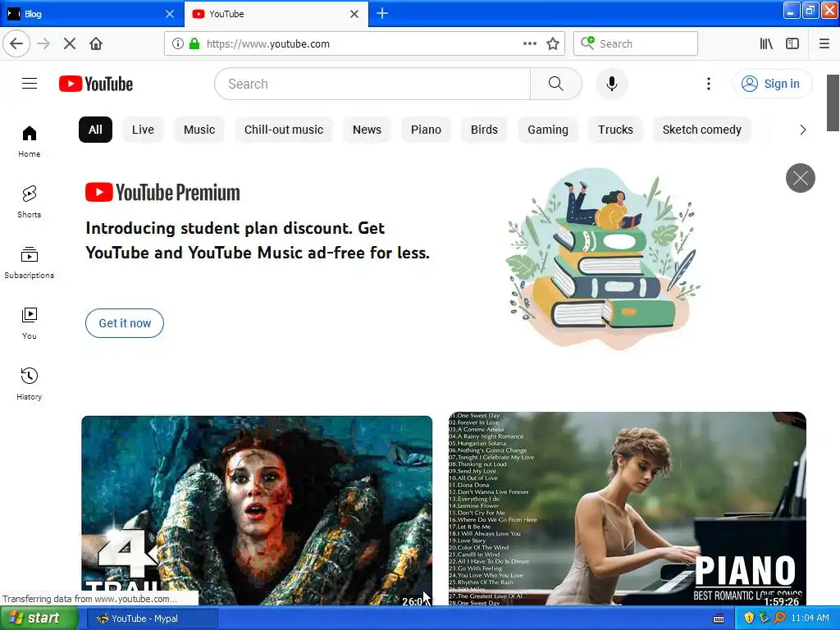Click the YouTube - Mypal taskbar button
840x630 pixels.
pos(152,619)
